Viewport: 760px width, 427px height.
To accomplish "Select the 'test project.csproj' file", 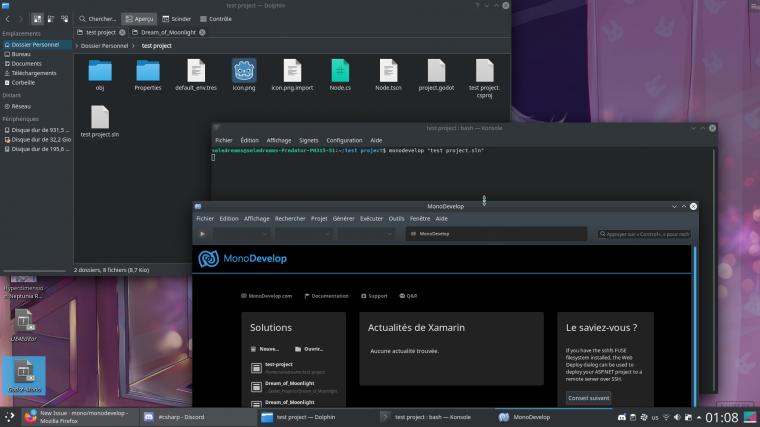I will 484,71.
